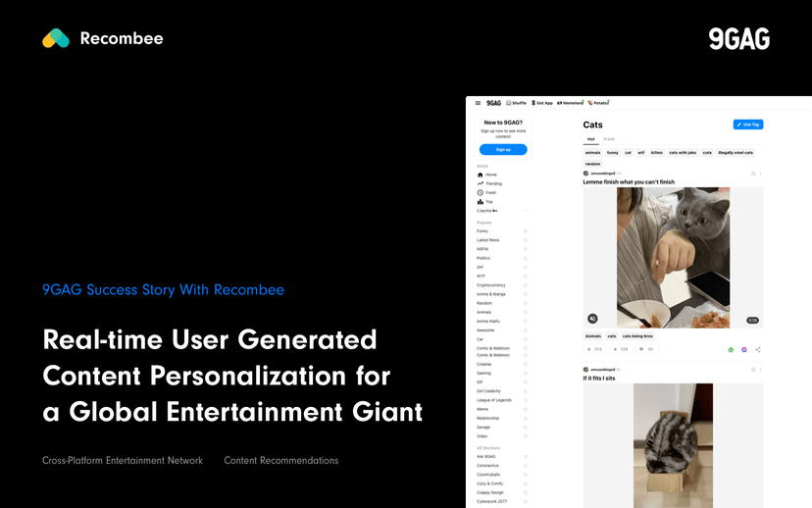Click the blue Sign up button

pos(503,150)
